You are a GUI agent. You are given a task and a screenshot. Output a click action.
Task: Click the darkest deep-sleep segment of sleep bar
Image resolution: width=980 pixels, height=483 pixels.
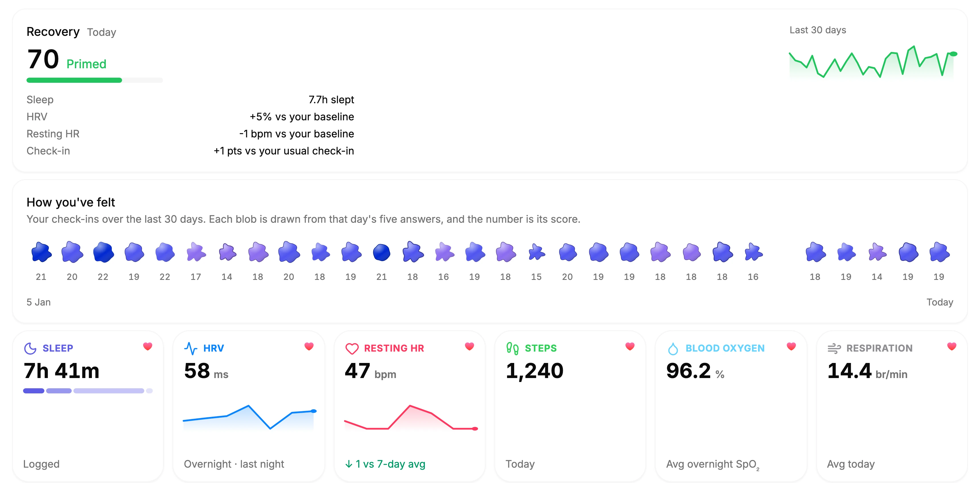pyautogui.click(x=34, y=391)
